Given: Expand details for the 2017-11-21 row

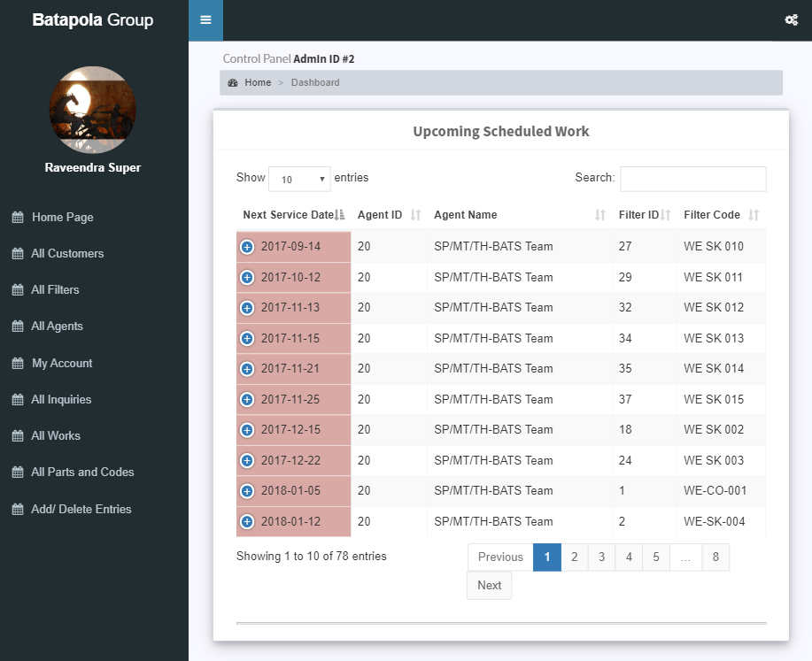Looking at the screenshot, I should tap(247, 369).
